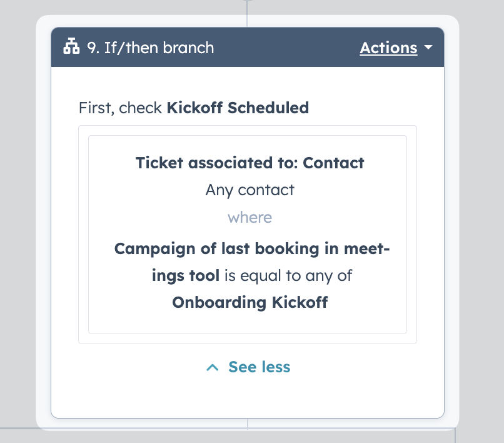Click 'Campaign of last booking' property name

pos(217,248)
